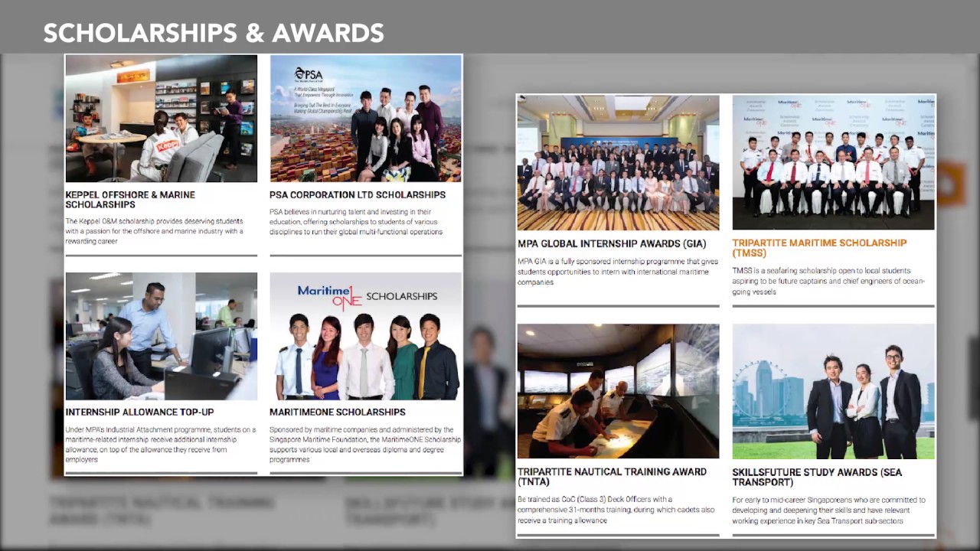Viewport: 980px width, 551px height.
Task: Click the Internship Allowance Top-Up heading
Action: click(x=139, y=412)
